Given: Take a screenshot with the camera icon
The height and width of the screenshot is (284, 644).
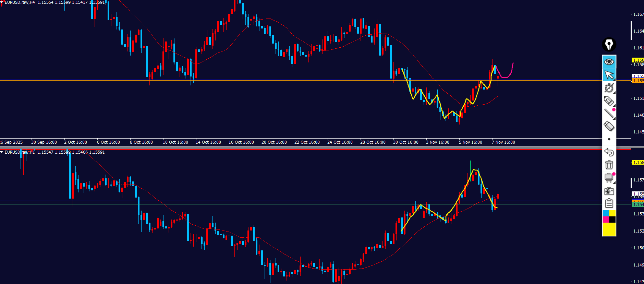Looking at the screenshot, I should click(609, 191).
